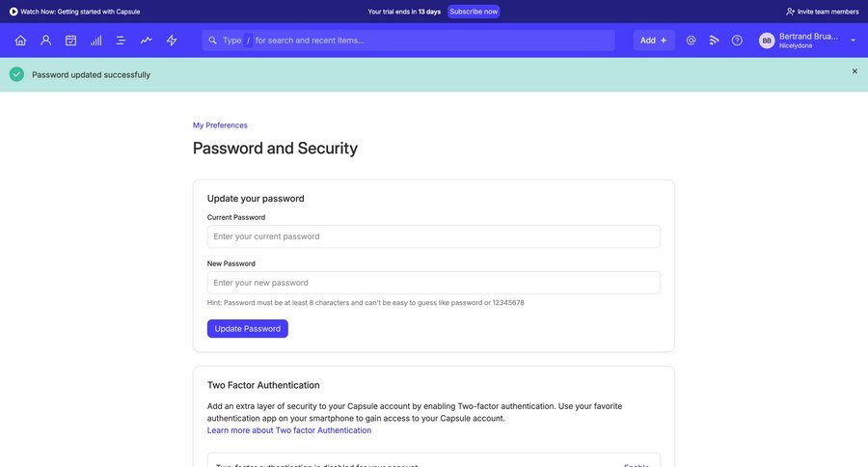
Task: Open the Help question mark icon
Action: coord(738,41)
